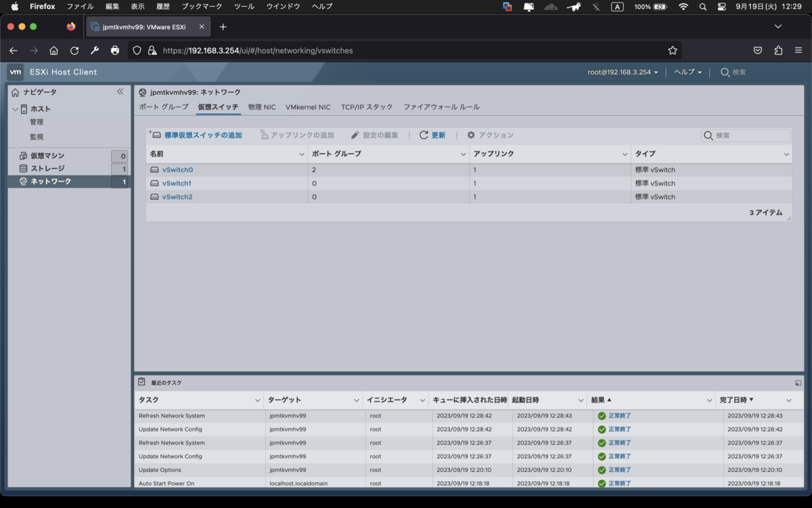
Task: Open the Pocket save icon
Action: tap(758, 51)
